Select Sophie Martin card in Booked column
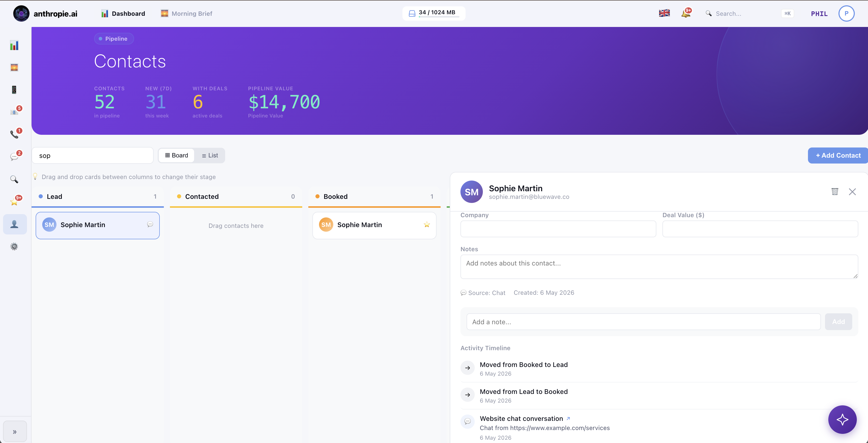868x443 pixels. [374, 225]
